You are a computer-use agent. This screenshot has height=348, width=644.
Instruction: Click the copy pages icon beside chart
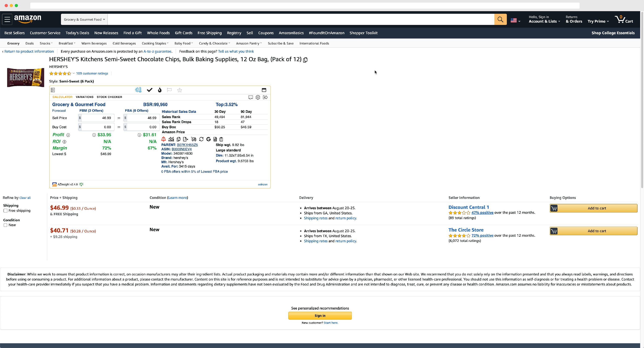[179, 139]
